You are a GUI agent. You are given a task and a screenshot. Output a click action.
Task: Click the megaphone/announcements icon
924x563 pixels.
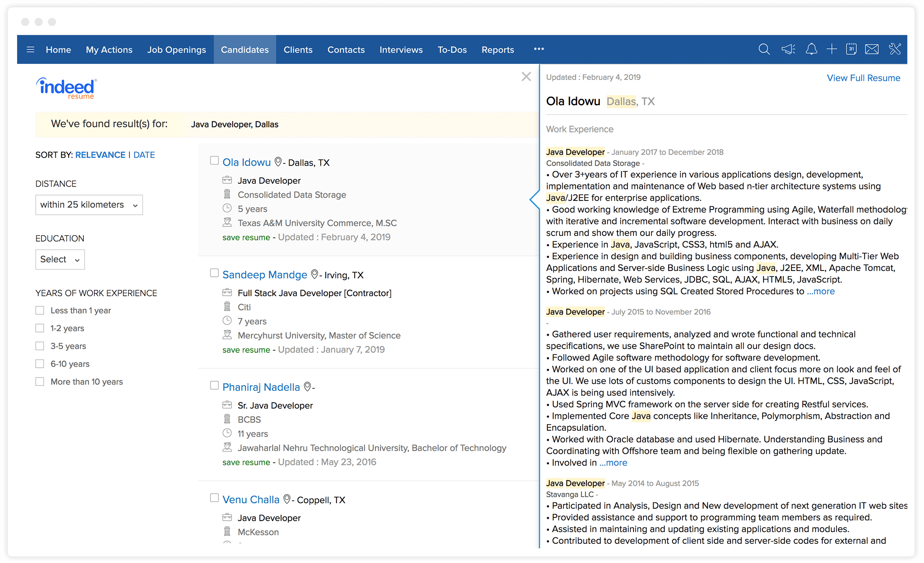(x=786, y=50)
